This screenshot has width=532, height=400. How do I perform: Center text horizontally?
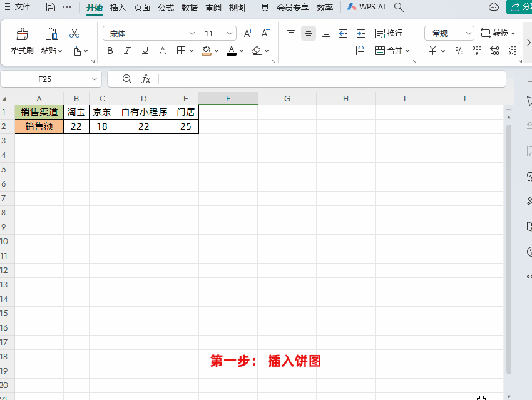coord(309,51)
